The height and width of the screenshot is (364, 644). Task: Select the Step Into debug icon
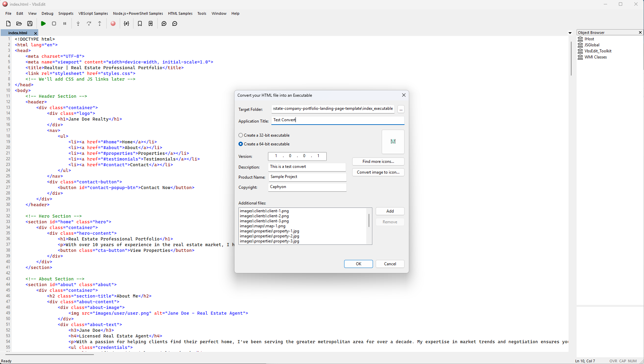(78, 24)
